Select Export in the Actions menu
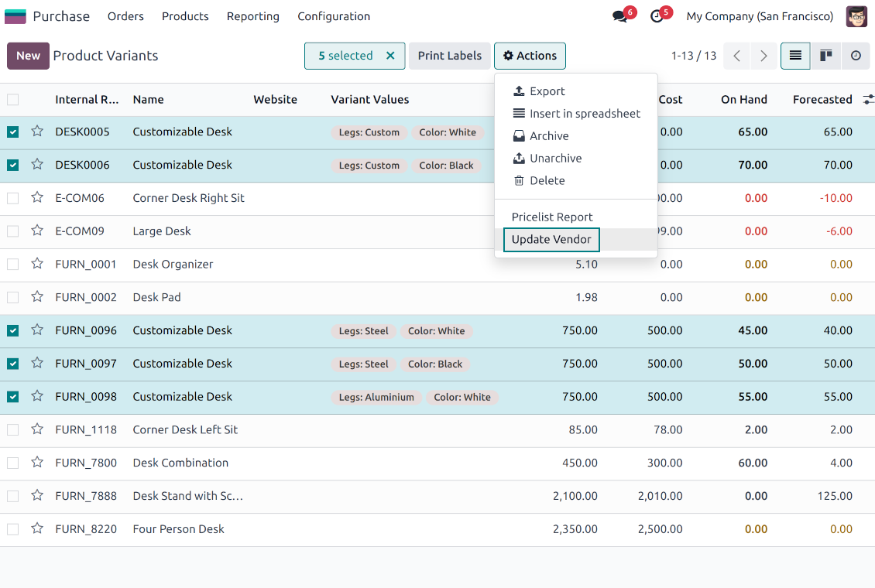 tap(547, 91)
